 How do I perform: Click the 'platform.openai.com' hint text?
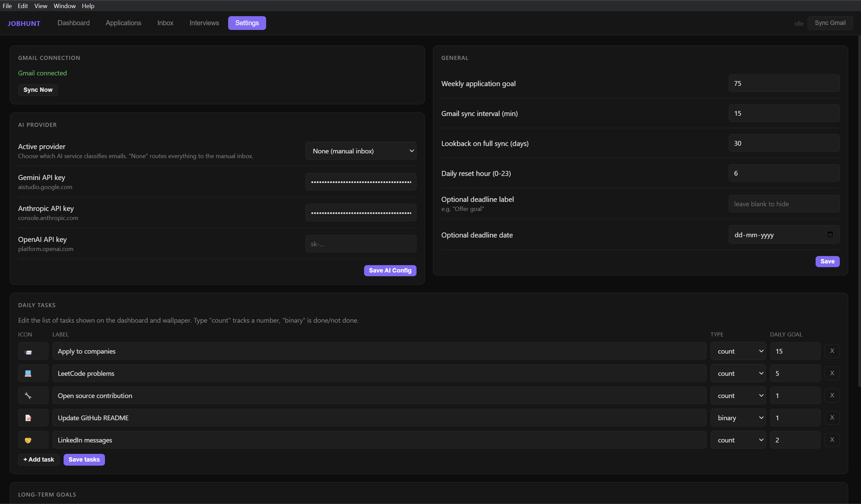(46, 249)
